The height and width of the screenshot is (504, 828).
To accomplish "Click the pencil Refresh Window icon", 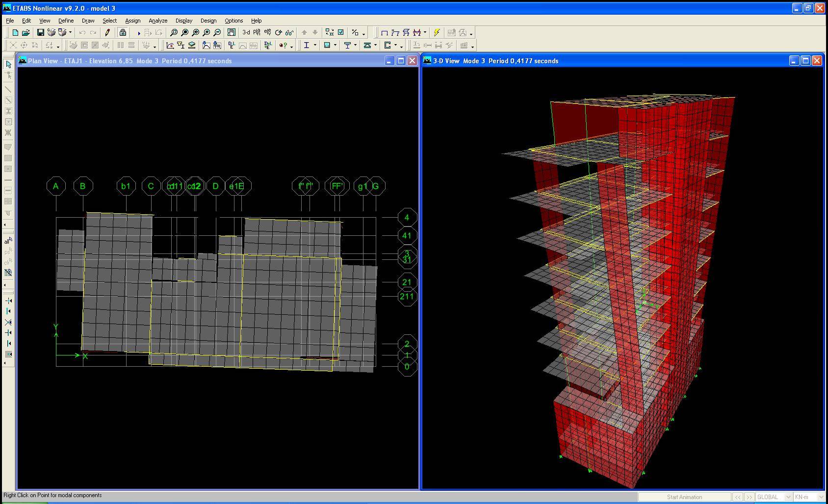I will tap(107, 33).
